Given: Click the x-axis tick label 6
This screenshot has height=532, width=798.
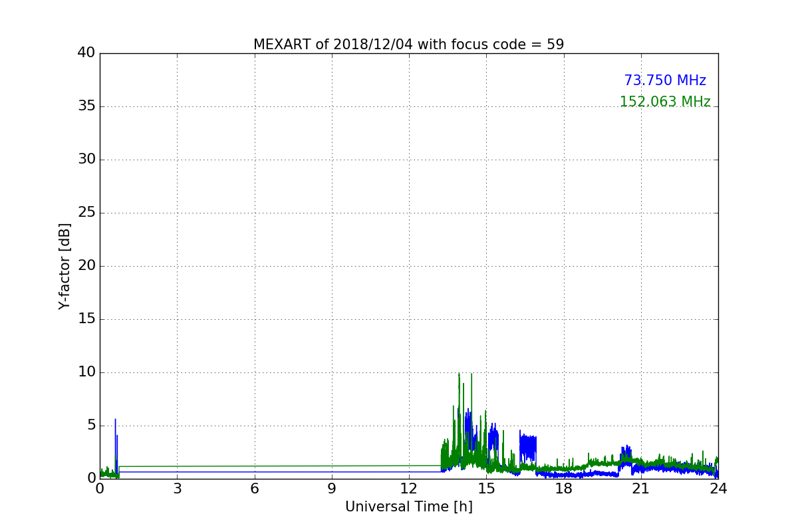Looking at the screenshot, I should click(254, 489).
